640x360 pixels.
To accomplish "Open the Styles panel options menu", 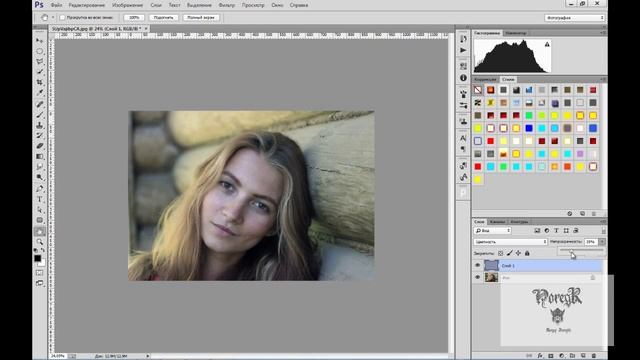I will (x=603, y=79).
